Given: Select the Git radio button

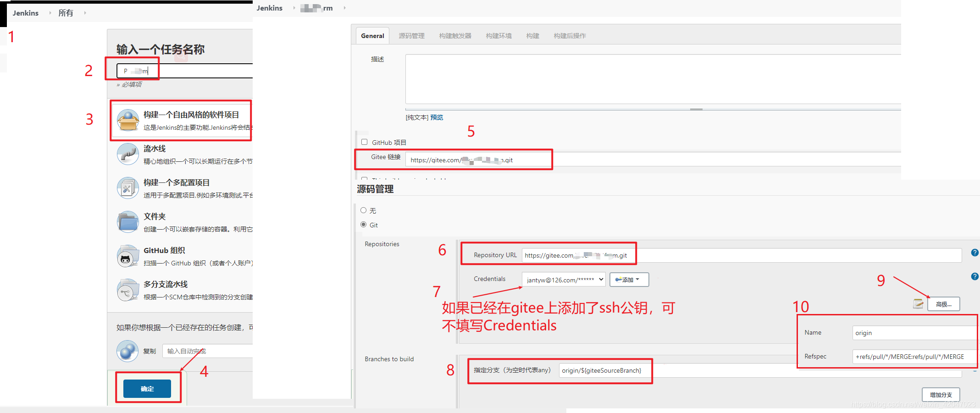Looking at the screenshot, I should [364, 225].
